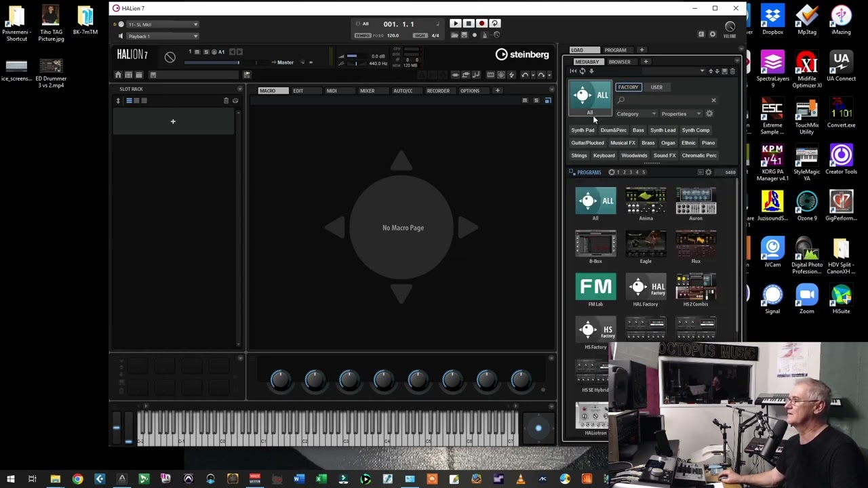
Task: Open the Playback 1 audio output dropdown
Action: tap(163, 36)
